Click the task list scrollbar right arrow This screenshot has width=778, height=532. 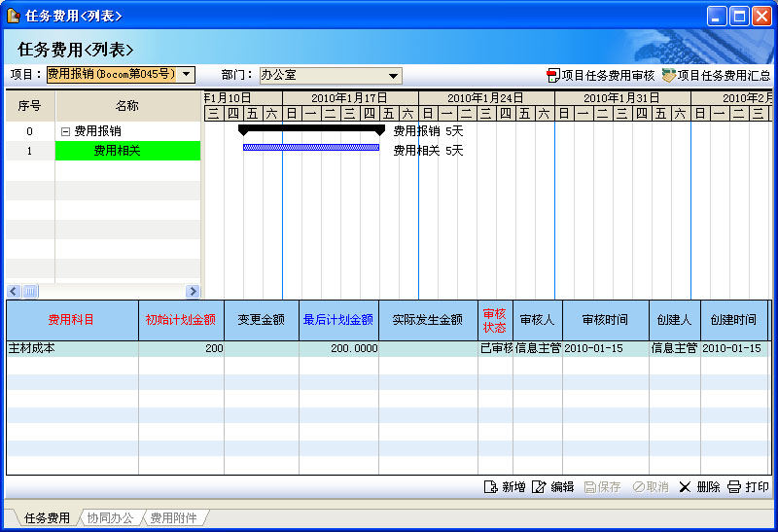point(193,291)
